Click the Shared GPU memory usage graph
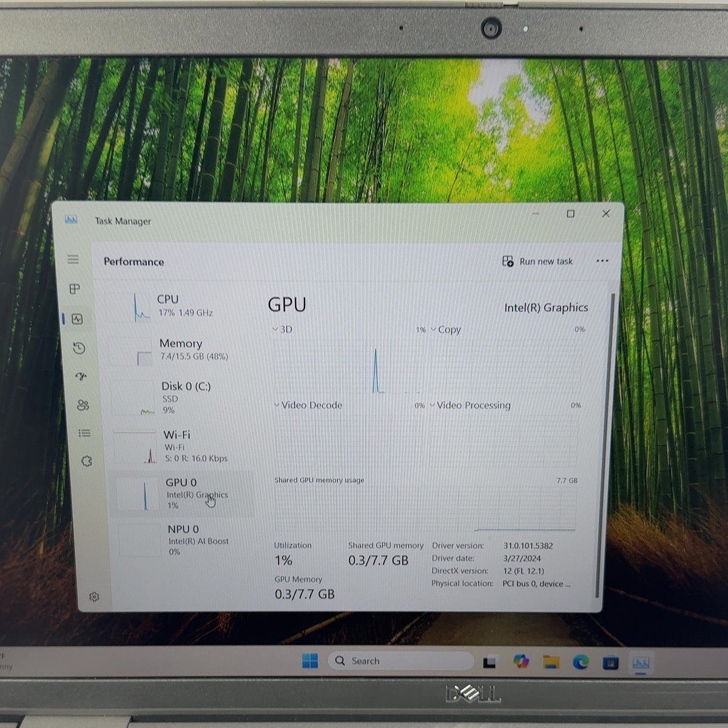Screen dimensions: 728x728 pos(425,508)
